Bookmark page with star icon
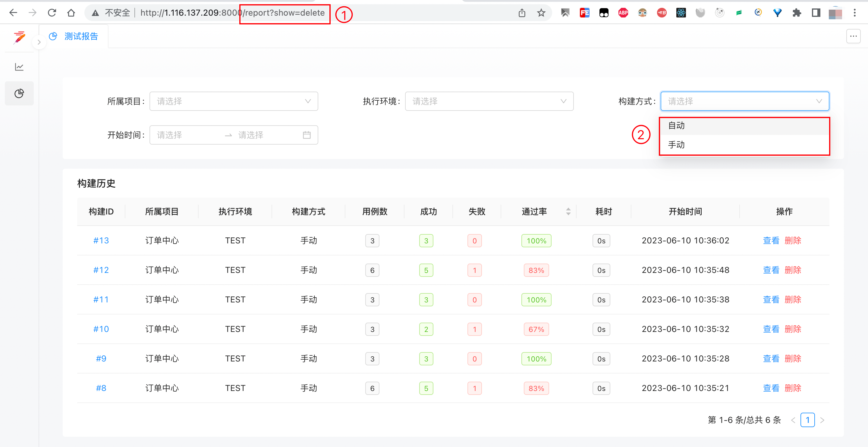 (541, 13)
